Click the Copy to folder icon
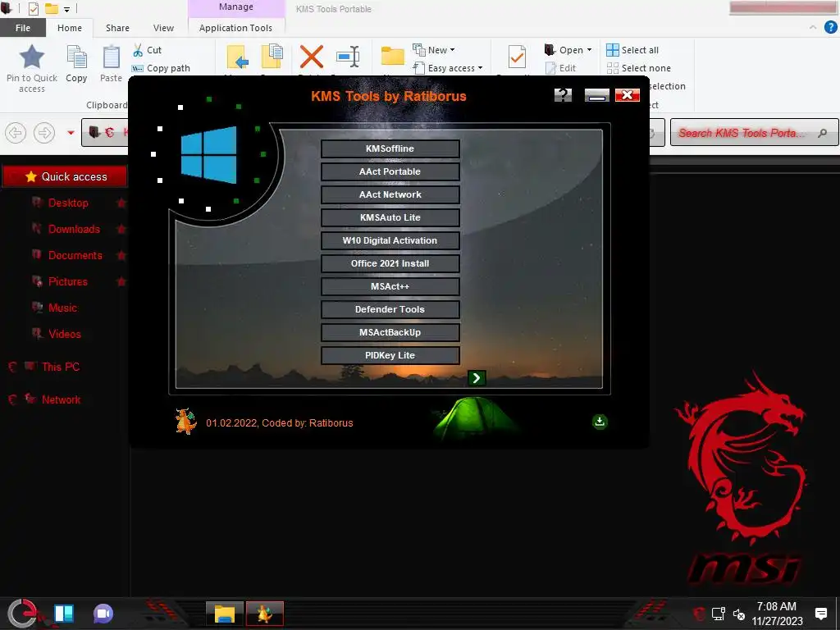The image size is (840, 630). (x=272, y=58)
